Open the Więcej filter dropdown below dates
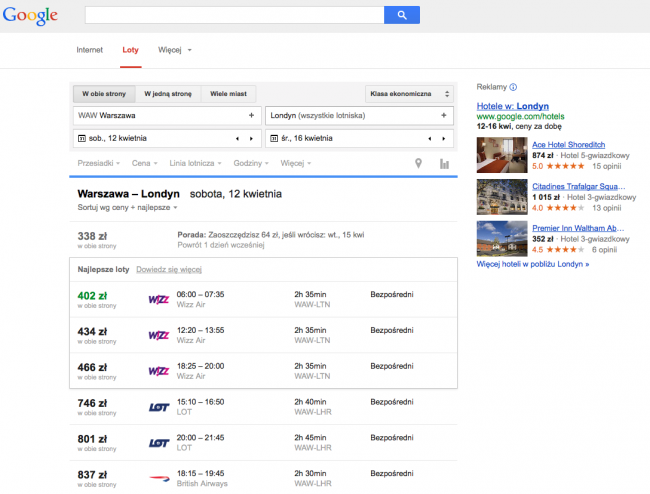 (296, 163)
